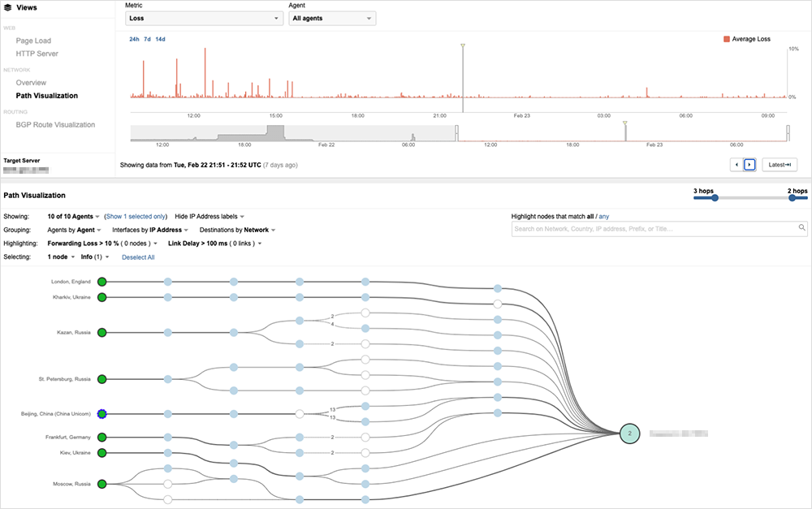812x509 pixels.
Task: Open the Metric Loss dropdown
Action: point(203,18)
